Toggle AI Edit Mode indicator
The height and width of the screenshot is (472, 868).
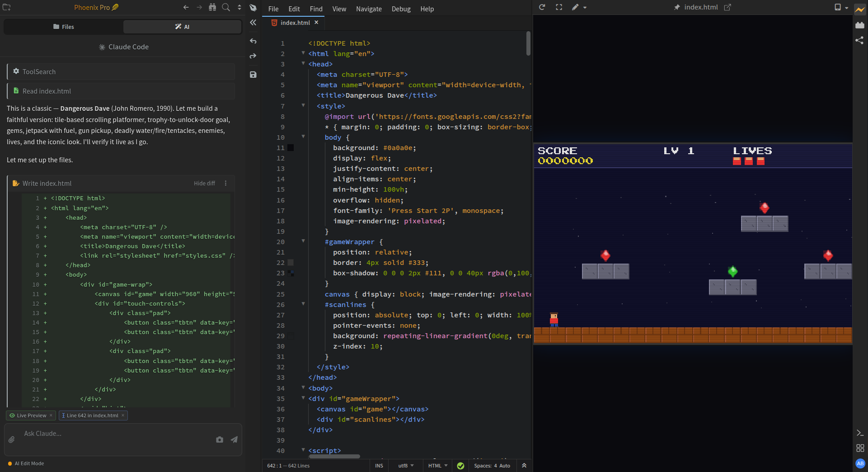(26, 463)
